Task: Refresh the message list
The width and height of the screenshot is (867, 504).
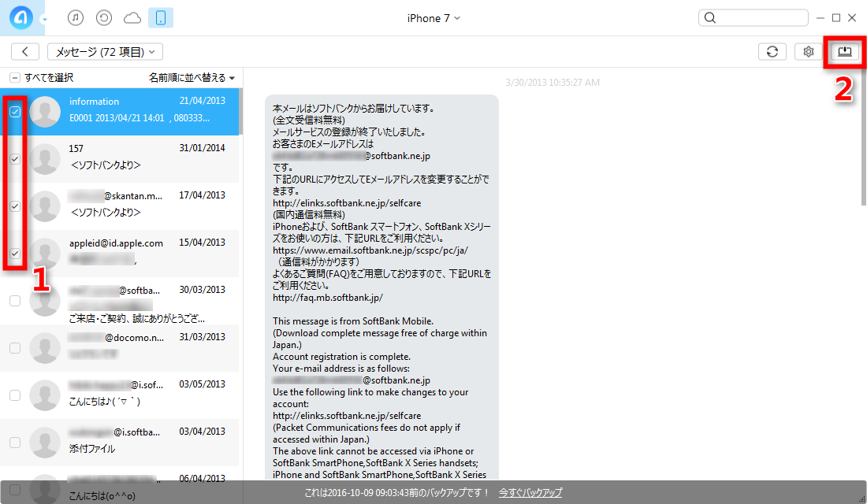Action: [x=772, y=51]
